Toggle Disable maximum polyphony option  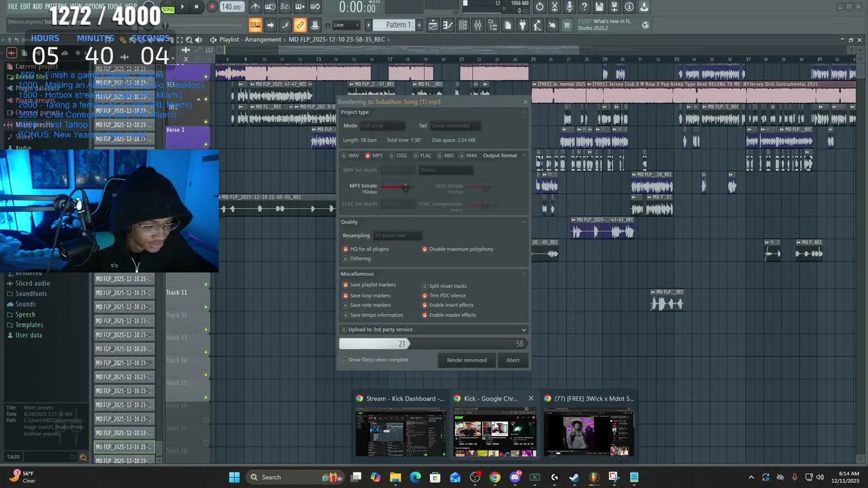458,249
